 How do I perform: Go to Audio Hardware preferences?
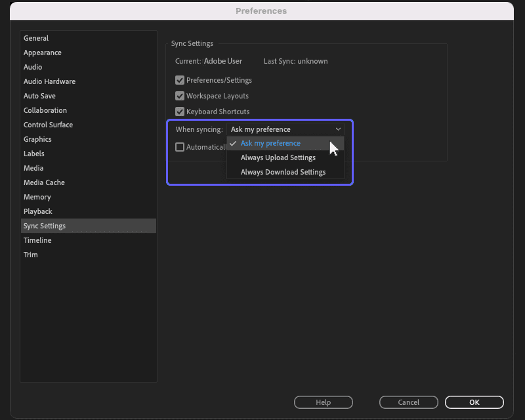[x=49, y=81]
